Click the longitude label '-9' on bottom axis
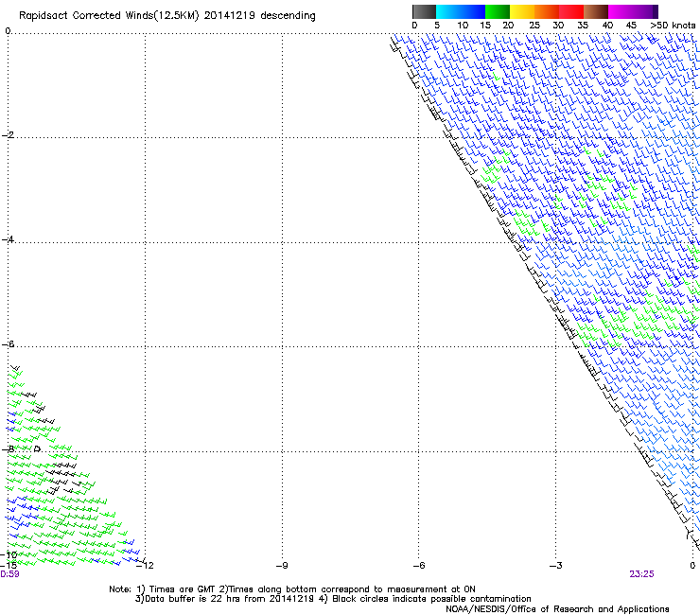700x615 pixels. (282, 566)
